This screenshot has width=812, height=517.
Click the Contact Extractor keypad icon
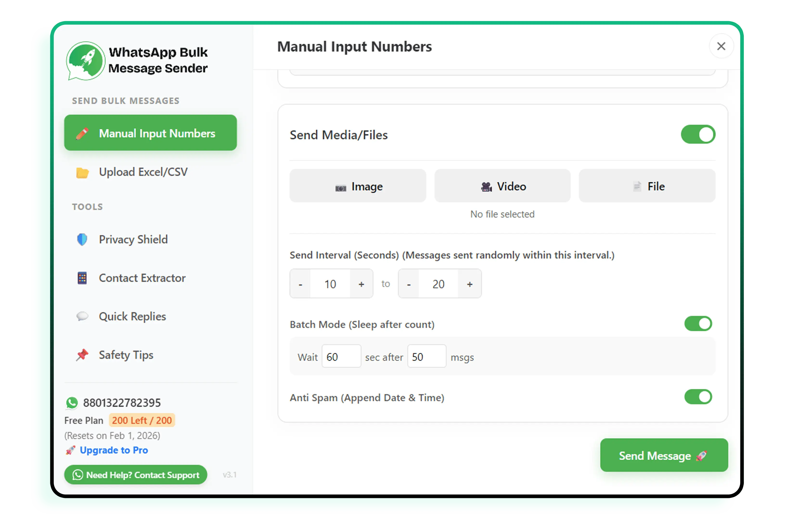pos(82,278)
